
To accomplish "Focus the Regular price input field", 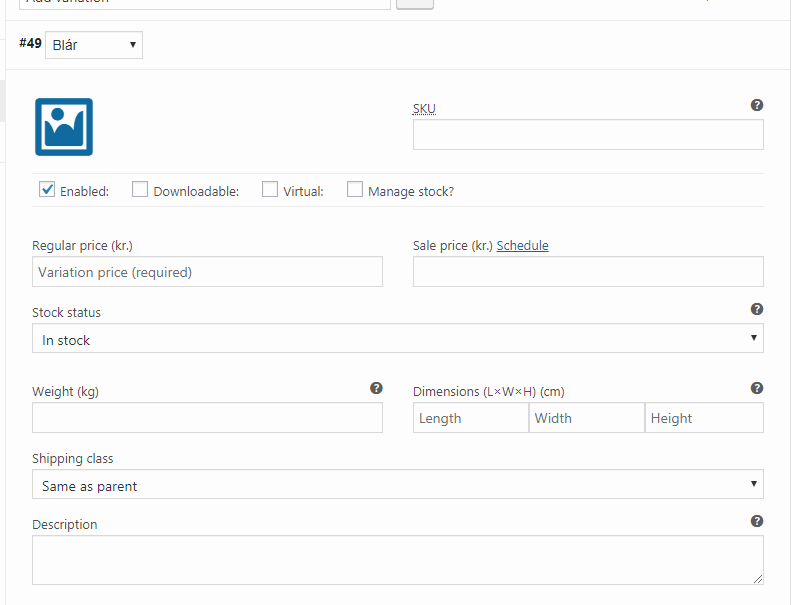I will point(207,272).
